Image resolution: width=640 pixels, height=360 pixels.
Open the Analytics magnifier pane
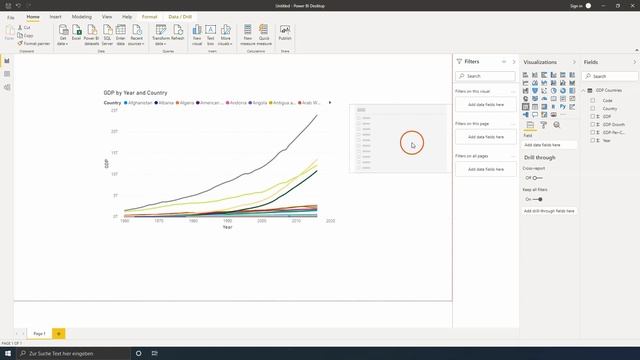(x=556, y=125)
